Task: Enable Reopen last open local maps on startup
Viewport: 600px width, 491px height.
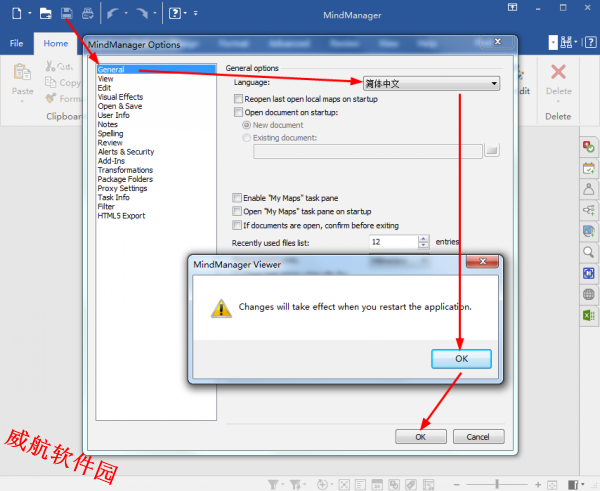Action: click(237, 100)
